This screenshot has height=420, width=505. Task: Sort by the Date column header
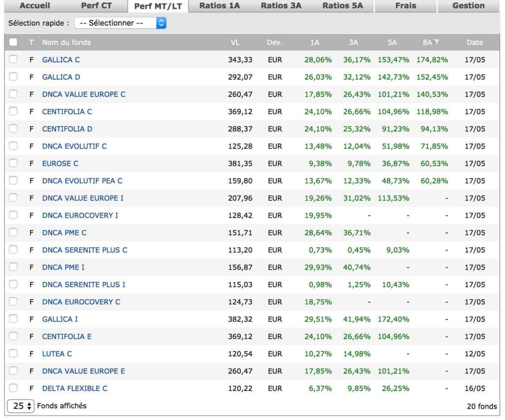point(475,42)
